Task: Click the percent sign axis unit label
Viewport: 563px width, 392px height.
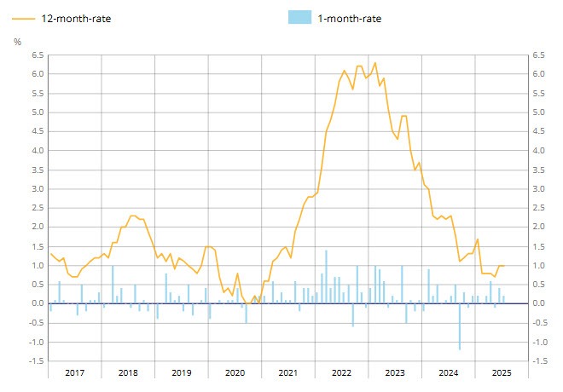Action: click(x=17, y=42)
